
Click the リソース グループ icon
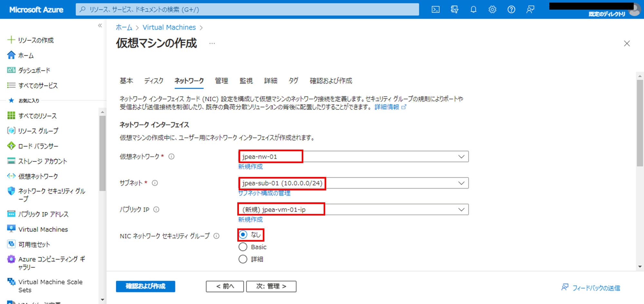pyautogui.click(x=11, y=131)
